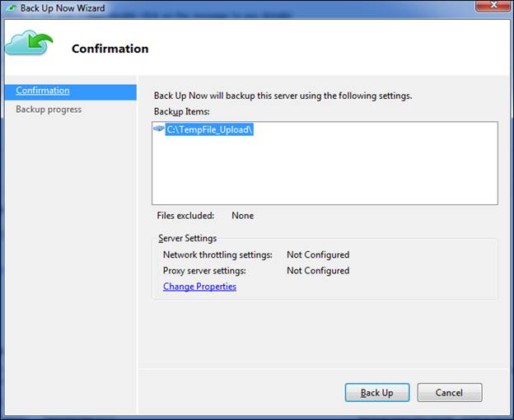
Task: Select the Confirmation step in the sidebar
Action: pyautogui.click(x=43, y=91)
